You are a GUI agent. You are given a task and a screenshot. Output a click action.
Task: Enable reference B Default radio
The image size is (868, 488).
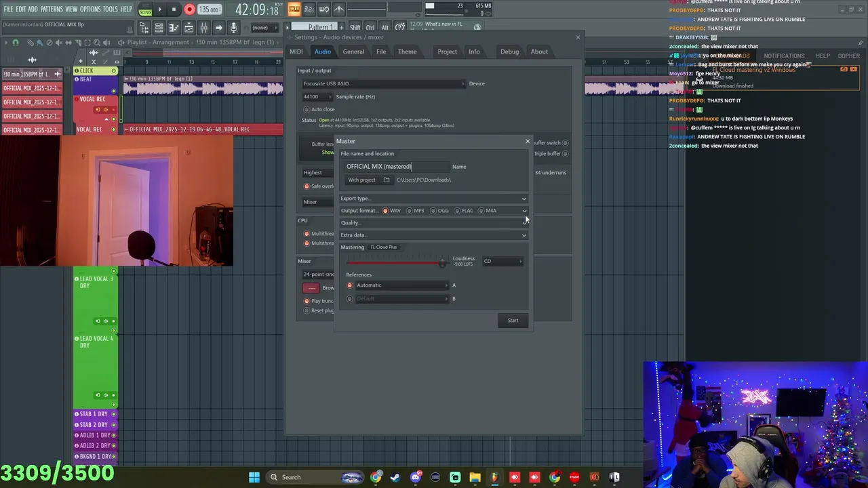tap(350, 299)
